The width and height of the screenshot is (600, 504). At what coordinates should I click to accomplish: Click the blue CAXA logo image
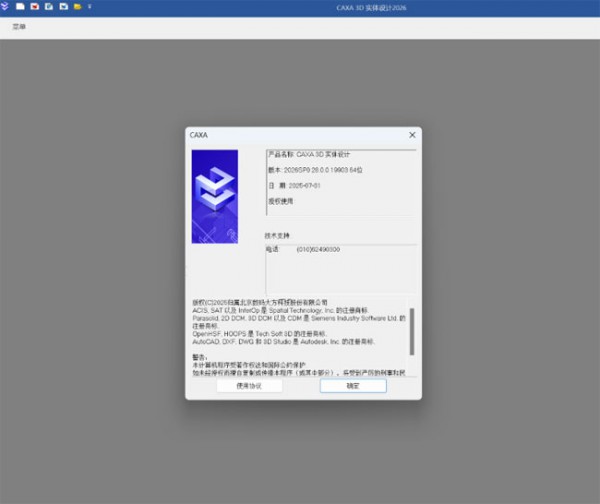[214, 197]
